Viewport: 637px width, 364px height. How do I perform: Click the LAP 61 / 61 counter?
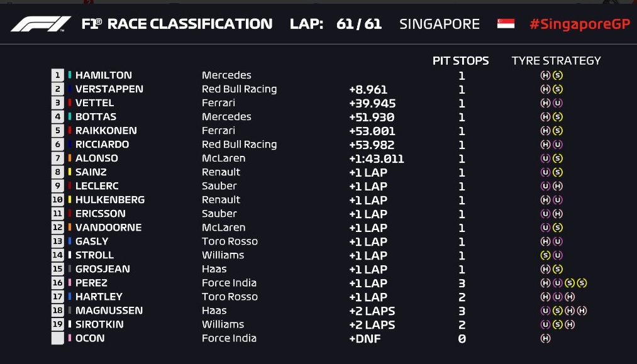336,24
